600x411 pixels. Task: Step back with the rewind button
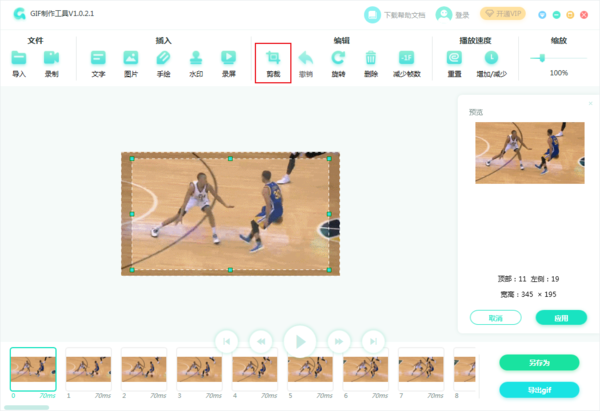(261, 341)
